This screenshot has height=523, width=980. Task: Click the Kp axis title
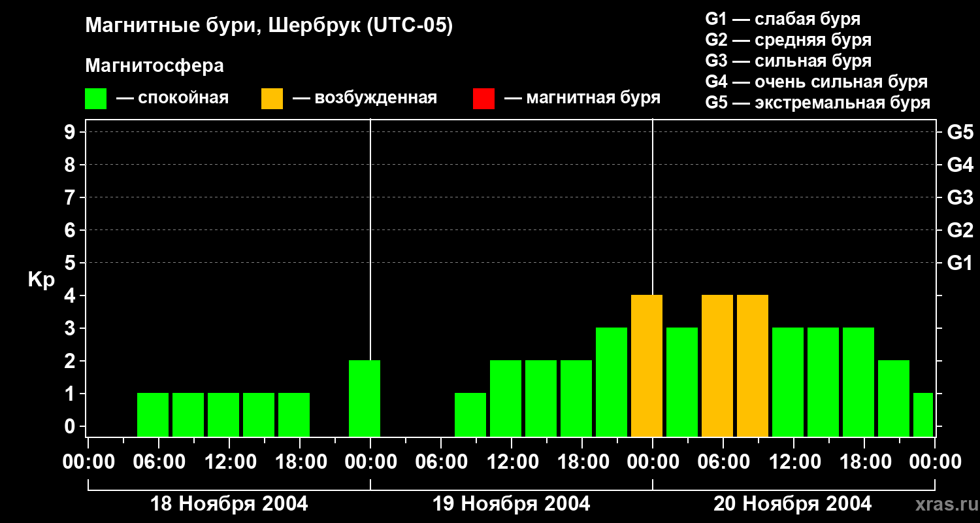[41, 280]
